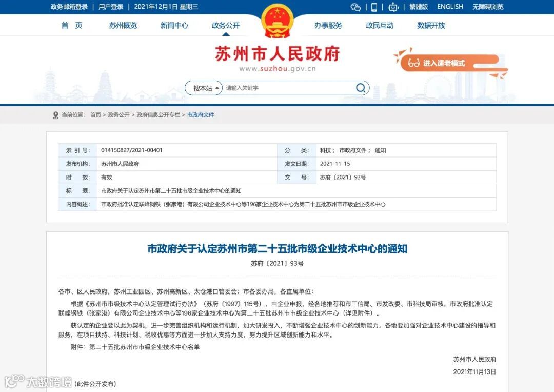554x392 pixels.
Task: Click 首页 in the breadcrumb
Action: (95, 115)
